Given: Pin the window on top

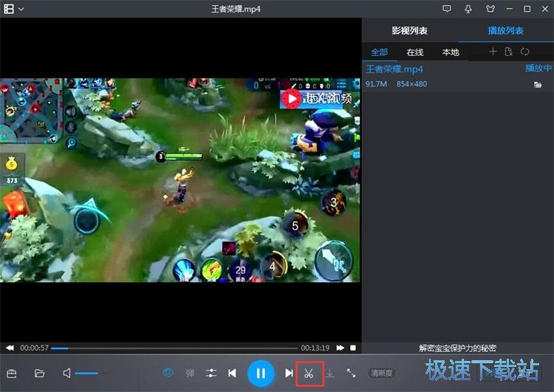Looking at the screenshot, I should tap(468, 9).
